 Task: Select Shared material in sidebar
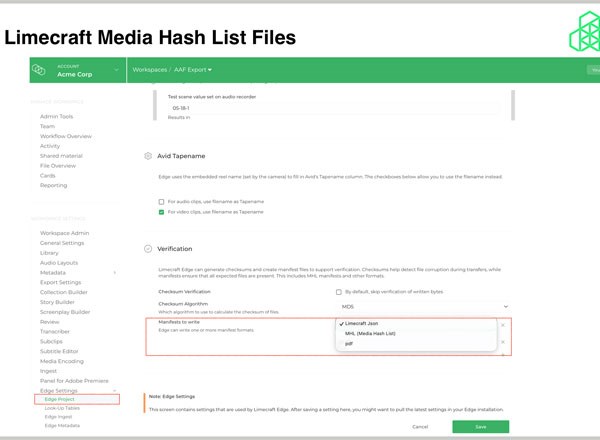tap(61, 156)
